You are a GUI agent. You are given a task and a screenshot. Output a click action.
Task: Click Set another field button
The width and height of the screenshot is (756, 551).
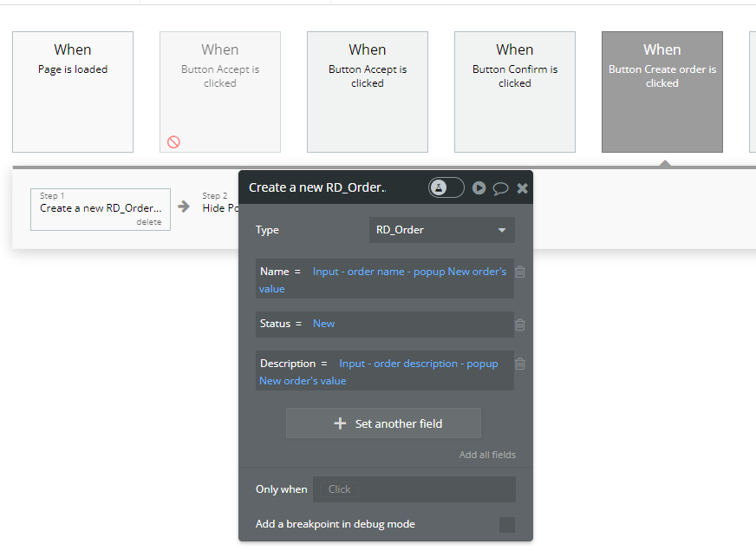pos(383,423)
